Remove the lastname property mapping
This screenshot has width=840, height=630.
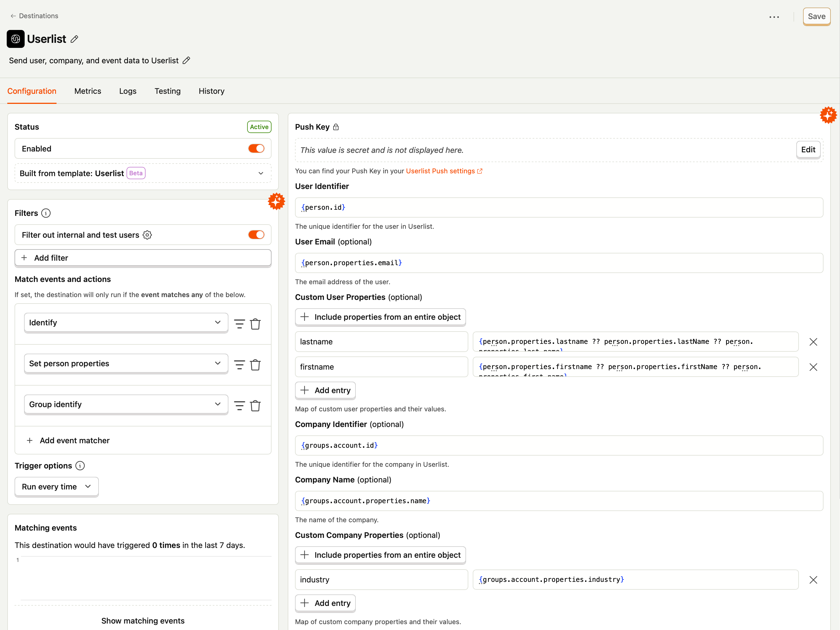814,342
